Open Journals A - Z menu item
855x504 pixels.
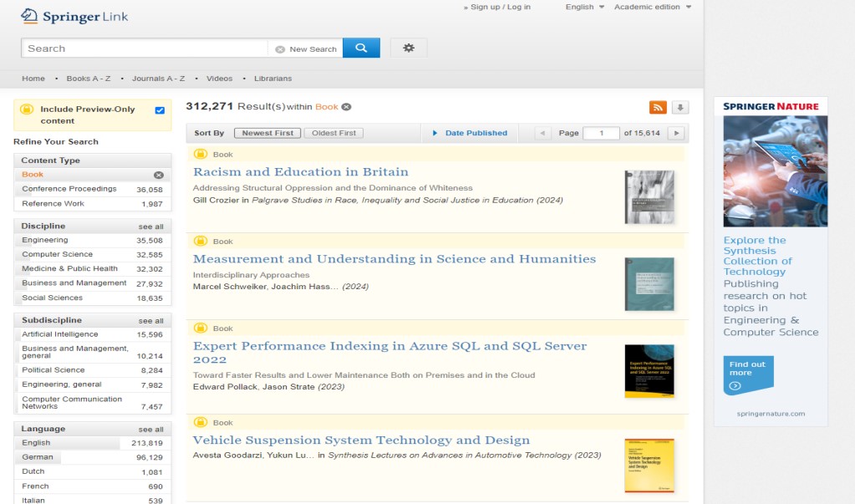158,79
